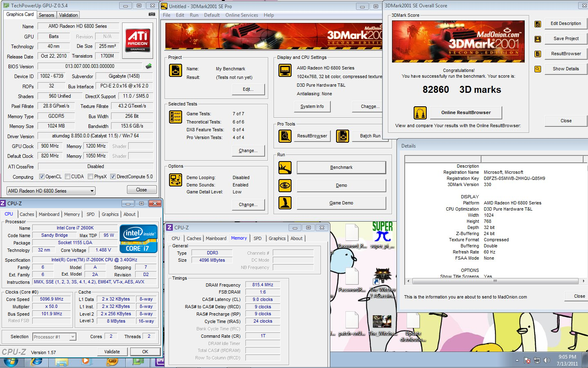Viewport: 588px width, 368px height.
Task: Click the Options monitor icon in 3DMark2001
Action: (176, 180)
